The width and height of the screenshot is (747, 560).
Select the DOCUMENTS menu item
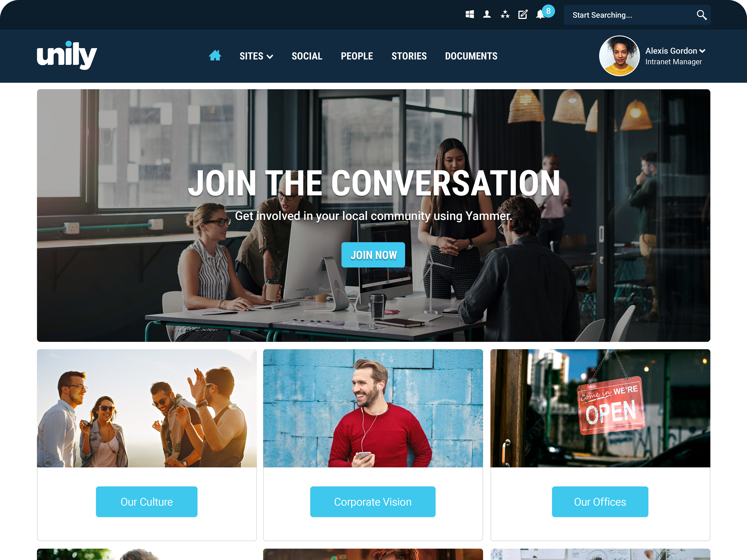(x=471, y=56)
